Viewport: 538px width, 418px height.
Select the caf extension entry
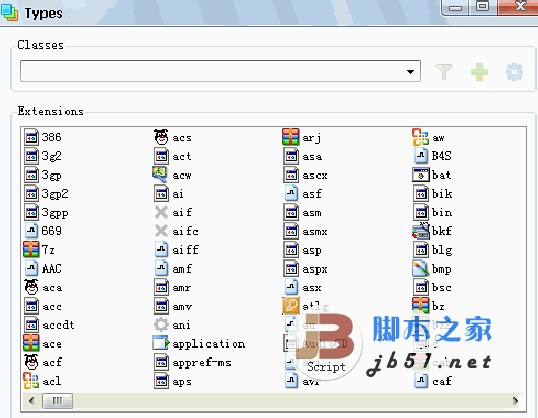pyautogui.click(x=433, y=380)
